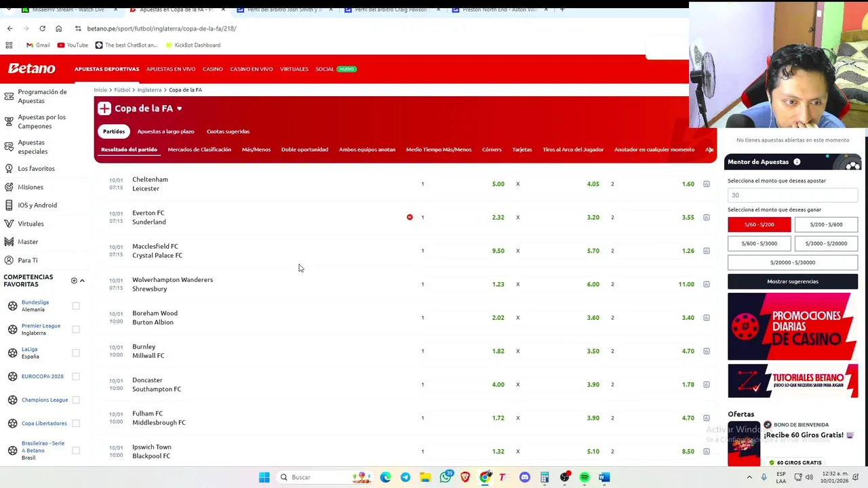Click the red live-stream icon on Everton row
The height and width of the screenshot is (488, 868).
[410, 217]
